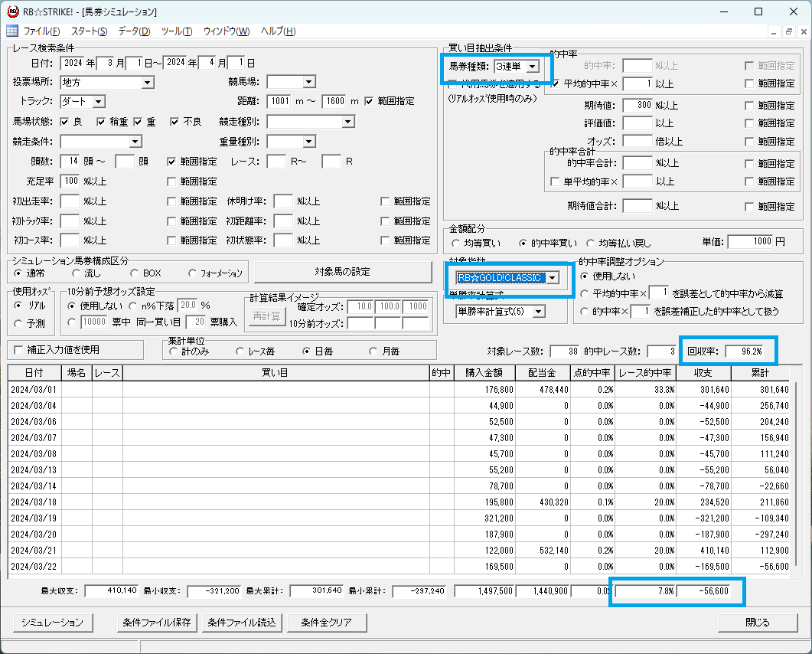Toggle the 稍重 track condition checkbox
This screenshot has width=812, height=654.
(101, 122)
